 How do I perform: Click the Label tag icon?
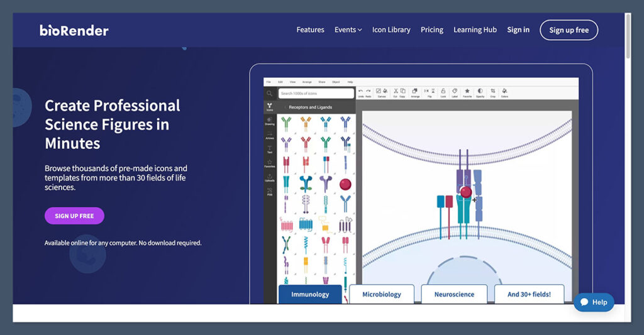coord(455,91)
